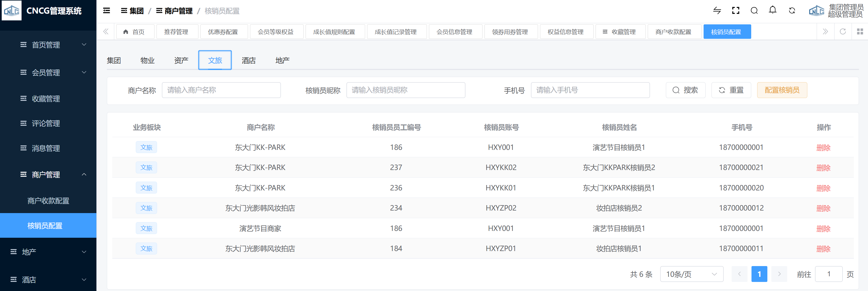
Task: Click the switch arrows icon in header
Action: point(717,11)
